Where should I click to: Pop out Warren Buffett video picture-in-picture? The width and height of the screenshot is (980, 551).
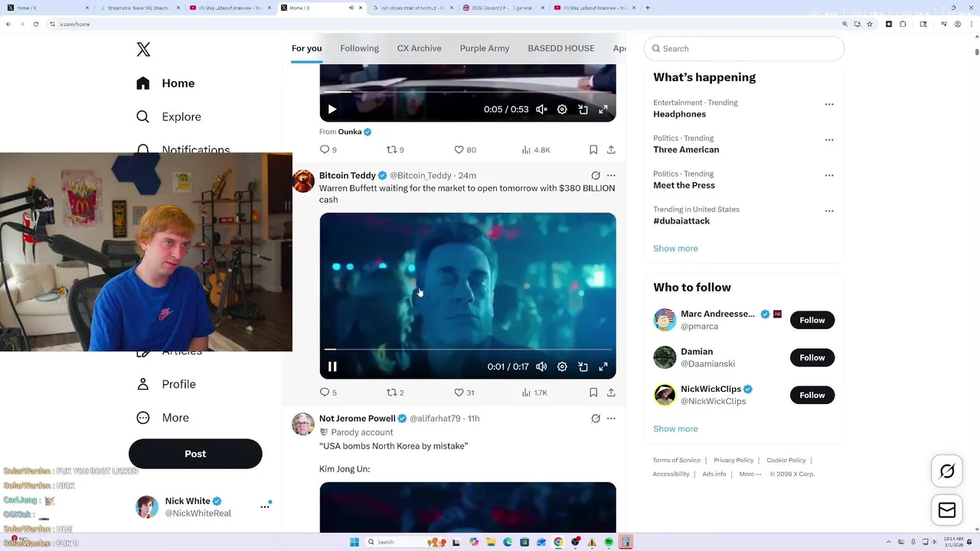(x=583, y=367)
